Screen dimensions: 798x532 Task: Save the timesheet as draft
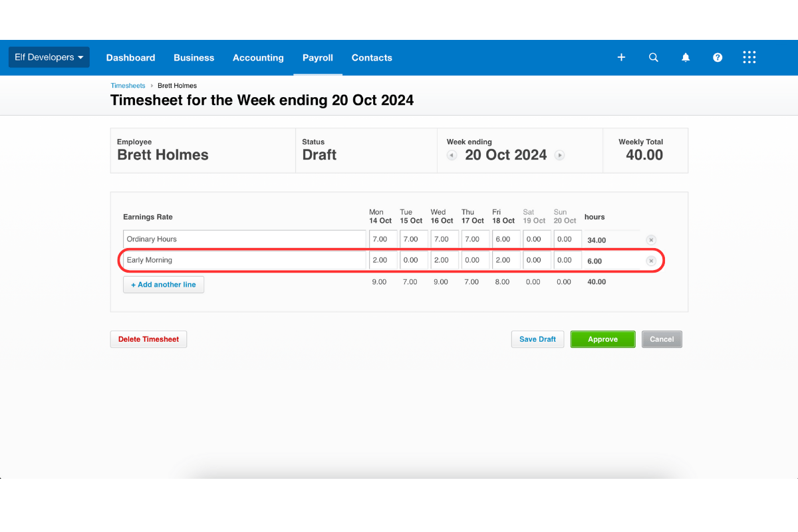537,339
